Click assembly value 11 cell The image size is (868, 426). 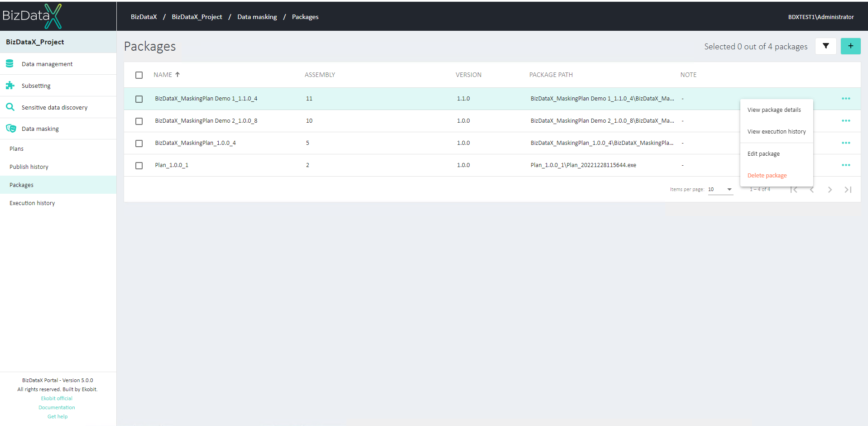pos(309,99)
